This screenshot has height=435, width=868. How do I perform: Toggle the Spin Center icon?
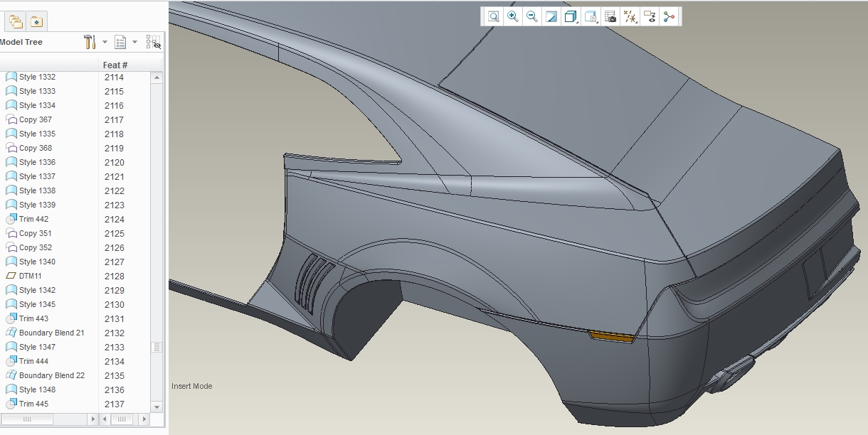point(669,16)
